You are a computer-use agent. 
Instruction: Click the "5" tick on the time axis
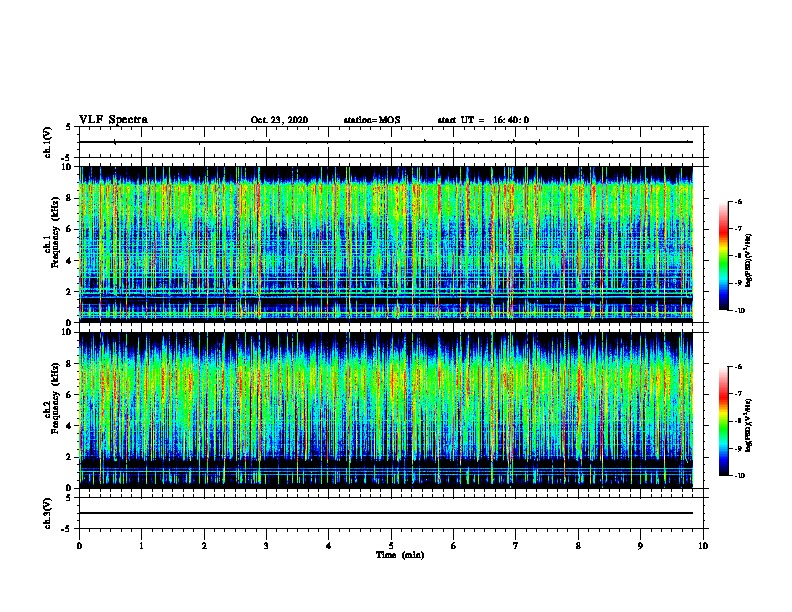(x=391, y=546)
